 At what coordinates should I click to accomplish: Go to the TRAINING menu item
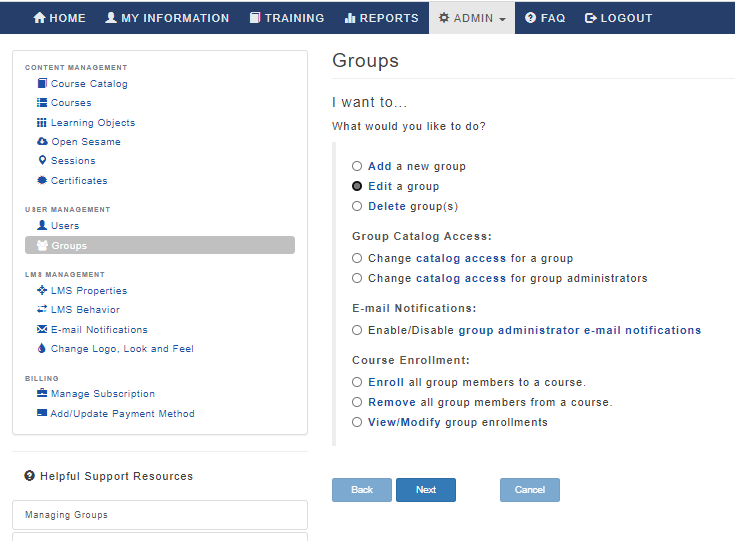tap(286, 18)
